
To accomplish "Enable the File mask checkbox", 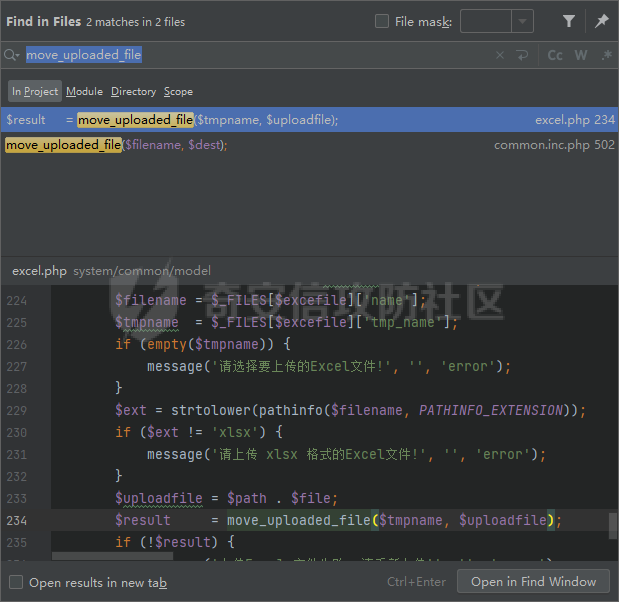I will coord(382,21).
